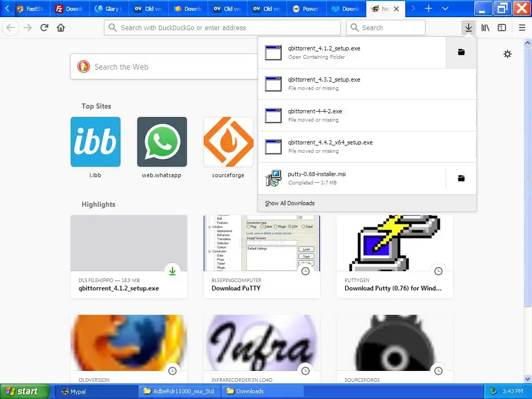Select qbittorrent_4.1.2_setup.exe download entry
Viewport: 532px width, 399px height.
click(352, 52)
